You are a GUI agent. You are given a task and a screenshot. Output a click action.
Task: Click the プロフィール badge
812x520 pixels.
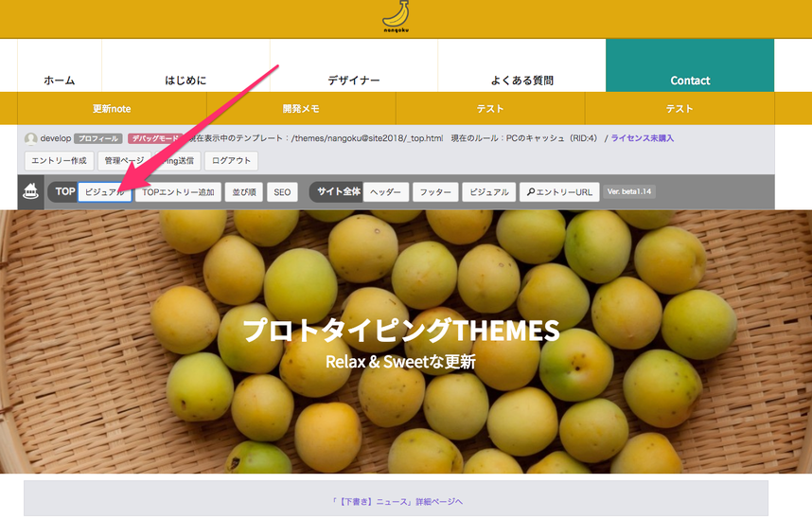coord(97,138)
